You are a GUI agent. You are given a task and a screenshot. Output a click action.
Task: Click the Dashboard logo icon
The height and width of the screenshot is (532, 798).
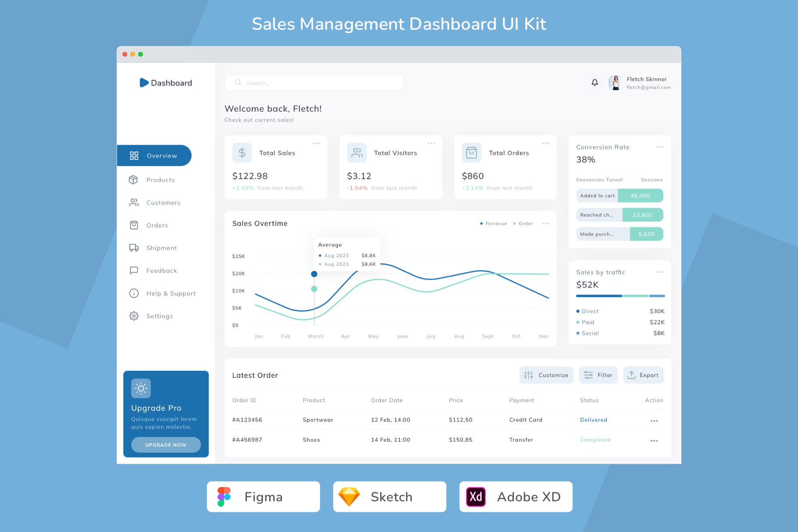[144, 83]
